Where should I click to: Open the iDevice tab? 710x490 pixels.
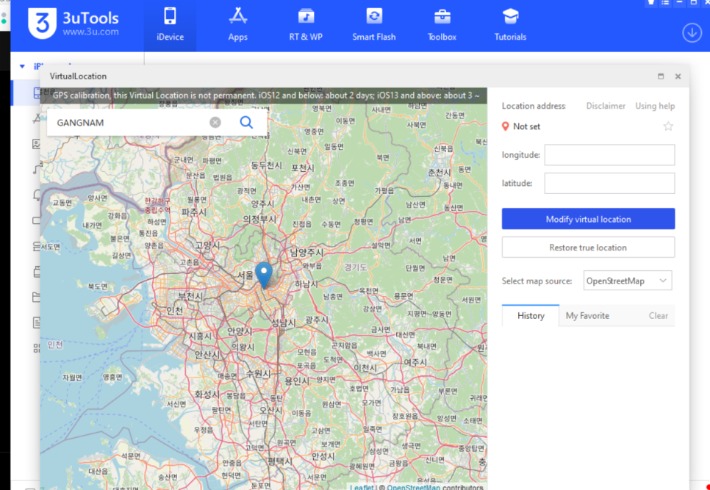pyautogui.click(x=170, y=25)
